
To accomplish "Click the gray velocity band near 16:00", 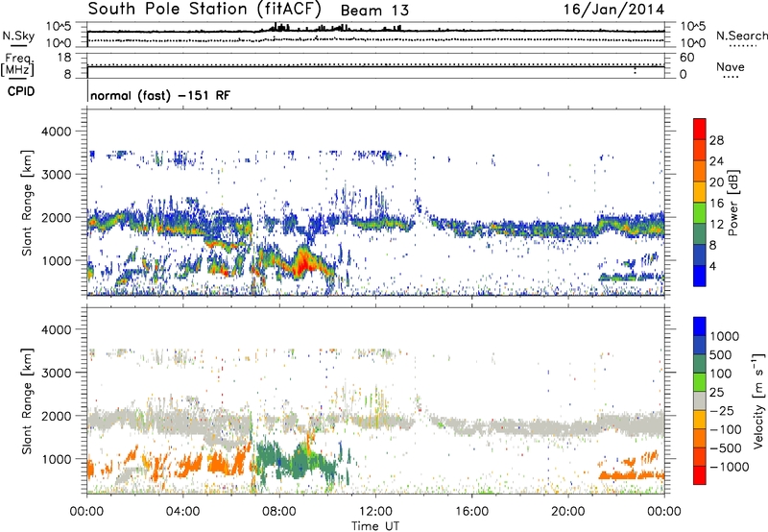I will click(x=472, y=424).
